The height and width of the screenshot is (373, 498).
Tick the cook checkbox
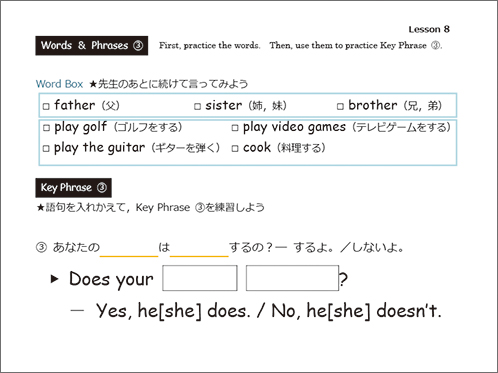235,148
